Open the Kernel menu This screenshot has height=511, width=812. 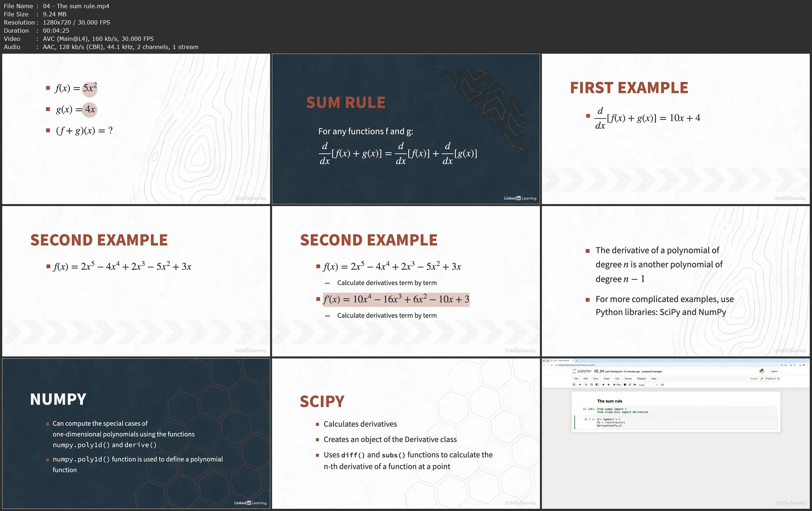click(628, 379)
